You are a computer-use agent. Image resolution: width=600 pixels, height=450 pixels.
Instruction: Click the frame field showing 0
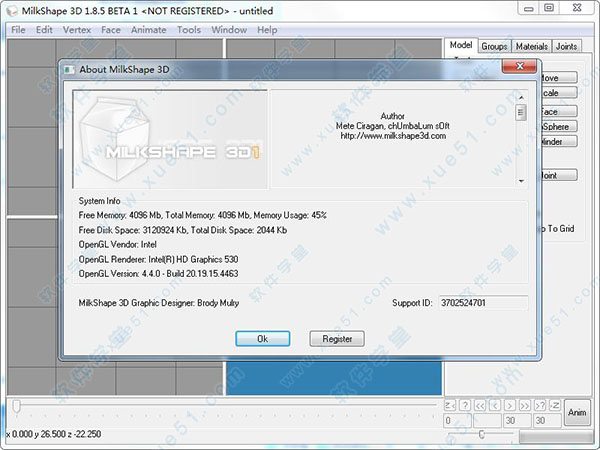coord(457,421)
